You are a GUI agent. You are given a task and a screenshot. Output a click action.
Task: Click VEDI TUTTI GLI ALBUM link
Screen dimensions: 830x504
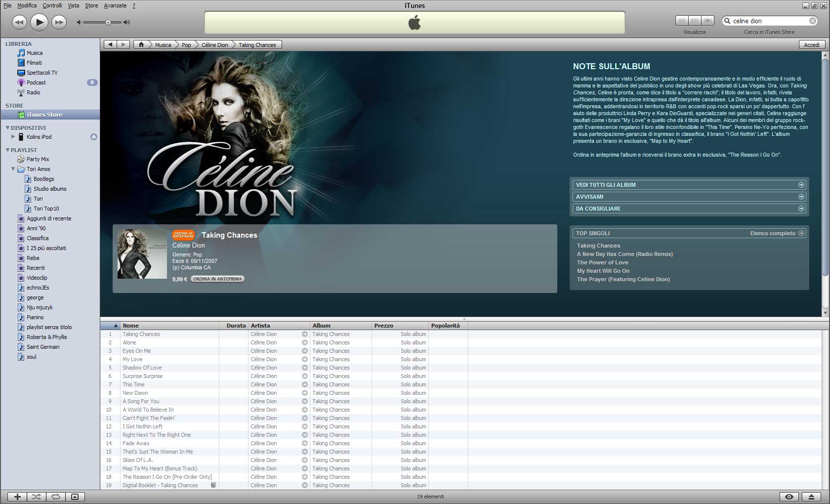point(690,185)
